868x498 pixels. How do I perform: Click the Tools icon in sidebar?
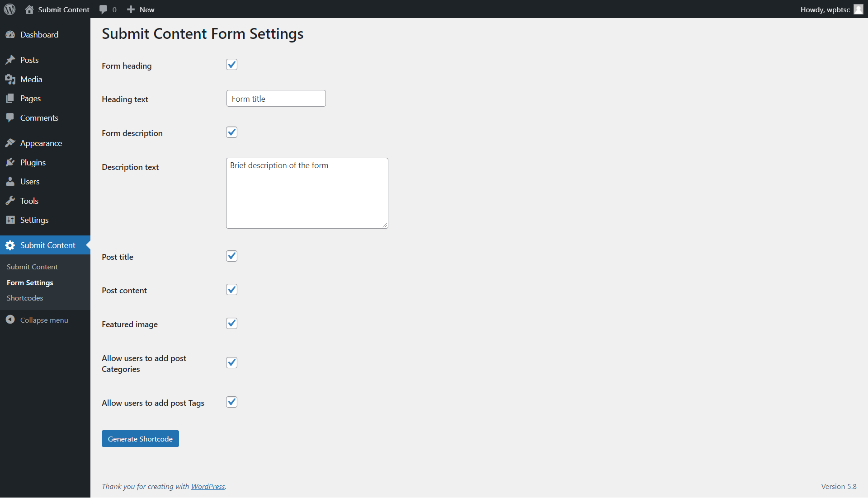(x=10, y=200)
